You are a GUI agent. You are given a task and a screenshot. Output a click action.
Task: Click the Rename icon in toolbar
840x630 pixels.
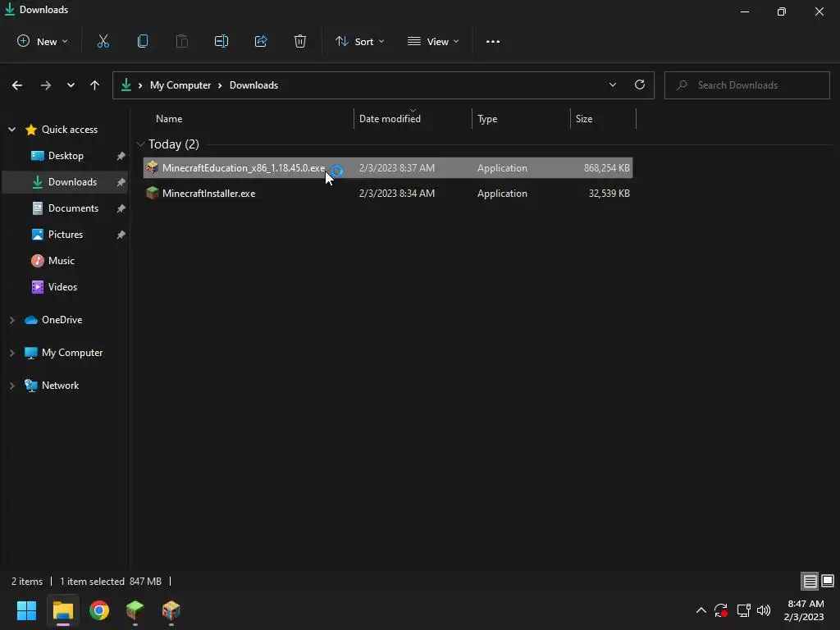click(221, 41)
